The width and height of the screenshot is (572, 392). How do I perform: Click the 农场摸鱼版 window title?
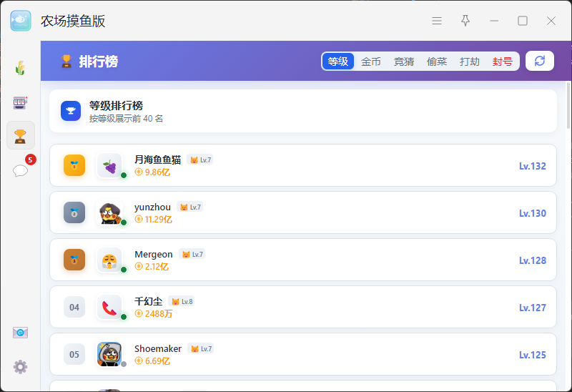click(73, 21)
